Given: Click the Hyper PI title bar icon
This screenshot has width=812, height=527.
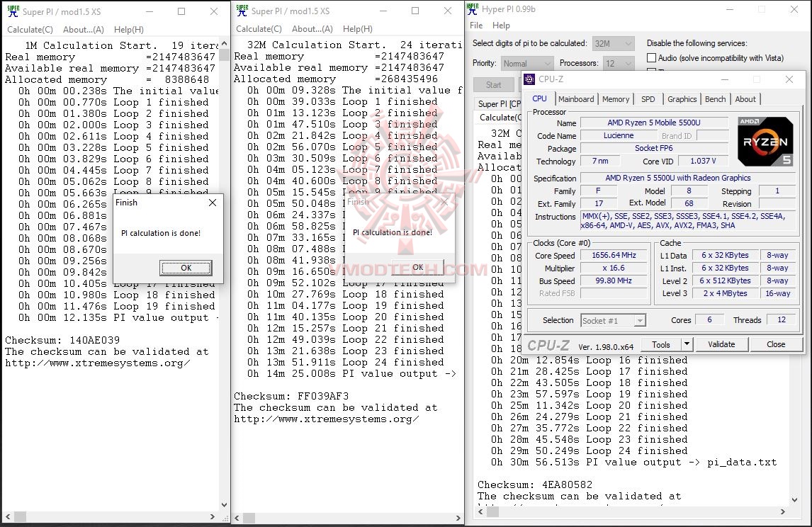Looking at the screenshot, I should pos(473,8).
